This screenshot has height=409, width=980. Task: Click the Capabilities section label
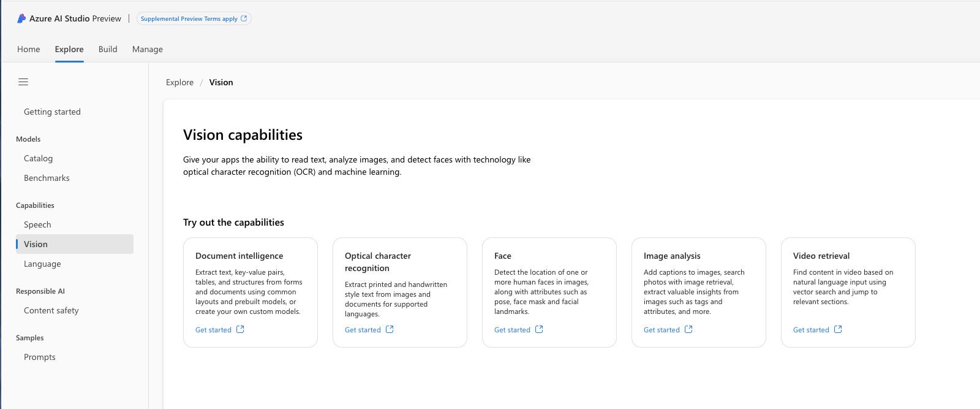click(x=35, y=205)
